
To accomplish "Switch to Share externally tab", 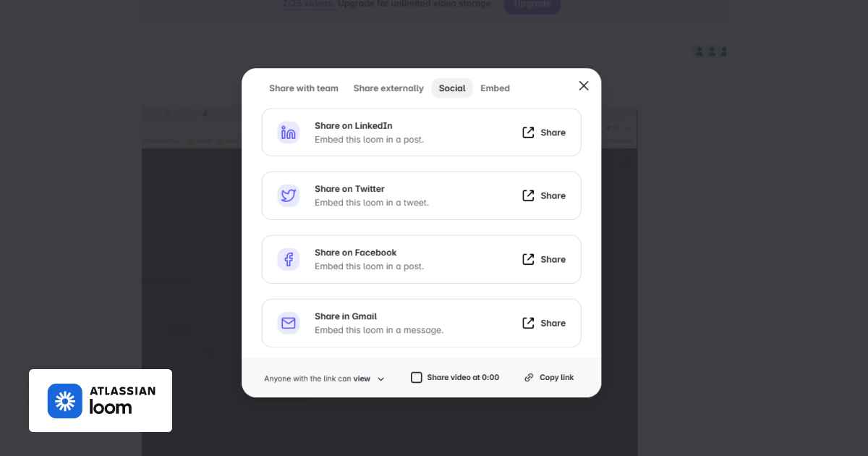I will point(388,88).
